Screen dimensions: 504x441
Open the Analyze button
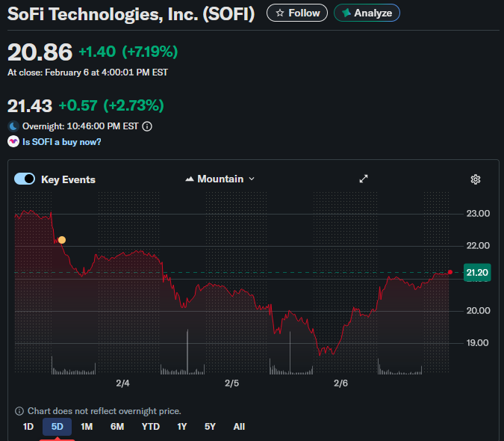coord(367,13)
